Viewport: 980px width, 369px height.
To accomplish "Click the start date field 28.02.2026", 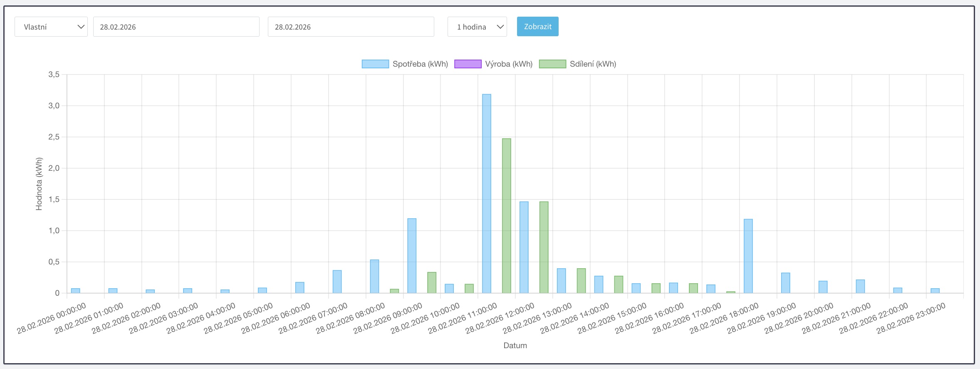I will 176,27.
